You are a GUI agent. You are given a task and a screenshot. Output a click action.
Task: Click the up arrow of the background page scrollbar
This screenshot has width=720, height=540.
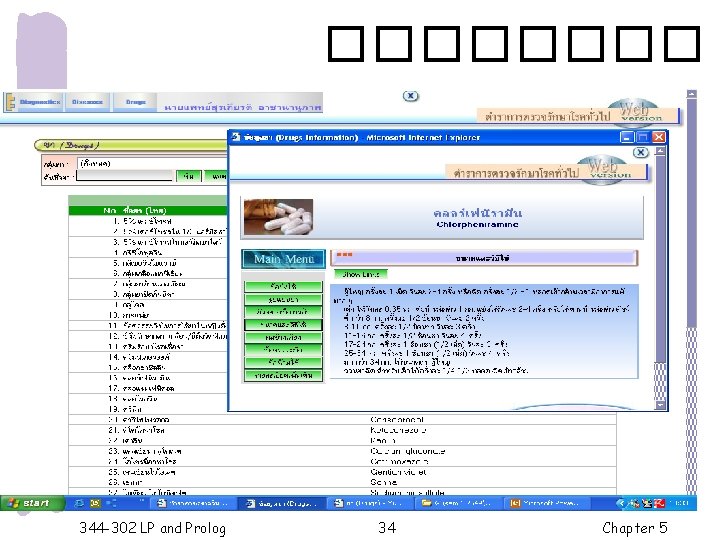point(692,94)
